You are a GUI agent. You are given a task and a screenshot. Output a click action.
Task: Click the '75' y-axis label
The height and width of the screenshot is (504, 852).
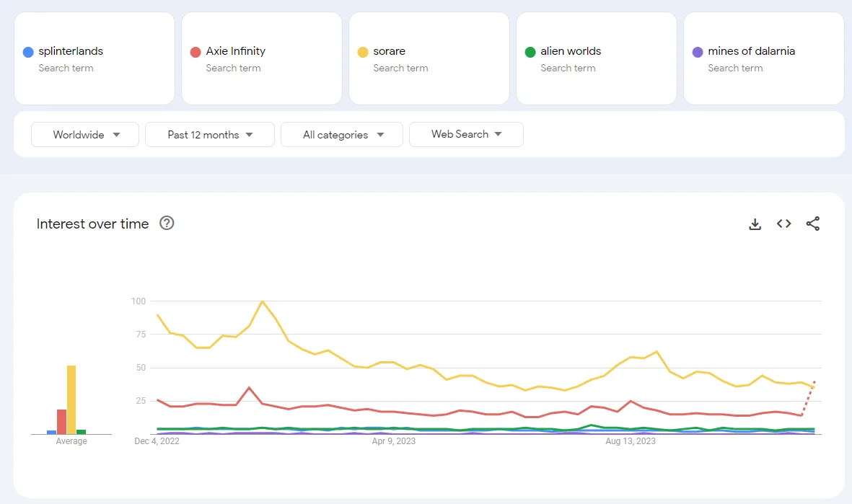141,334
